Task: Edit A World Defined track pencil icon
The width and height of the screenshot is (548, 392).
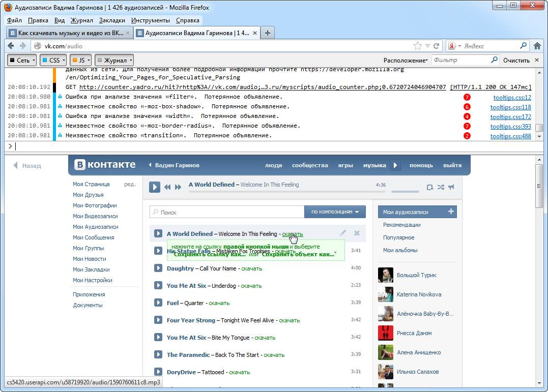Action: (343, 233)
